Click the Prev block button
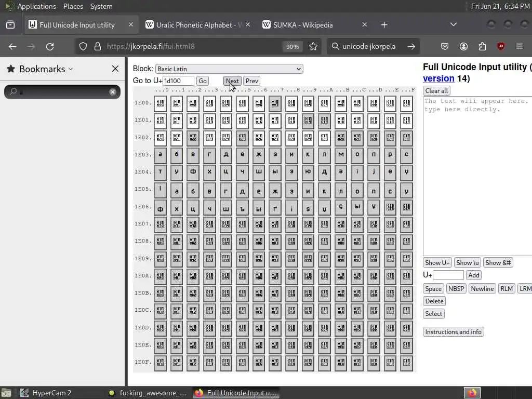 pyautogui.click(x=252, y=81)
